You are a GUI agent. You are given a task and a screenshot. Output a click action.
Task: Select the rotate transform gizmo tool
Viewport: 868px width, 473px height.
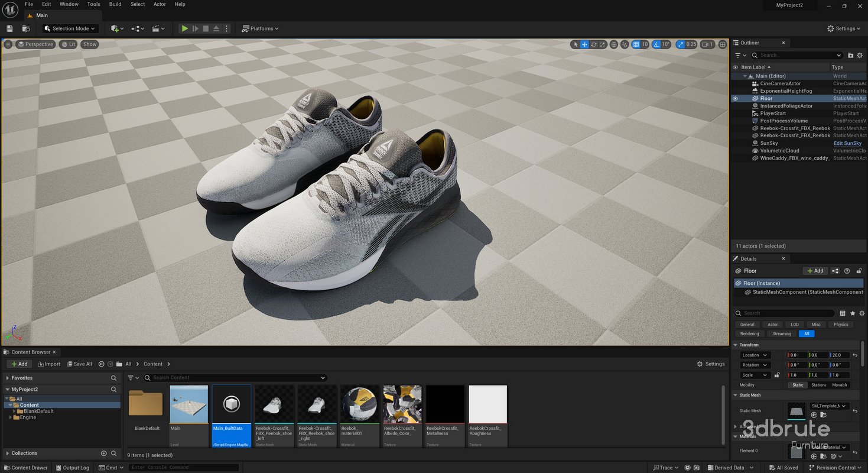click(594, 44)
